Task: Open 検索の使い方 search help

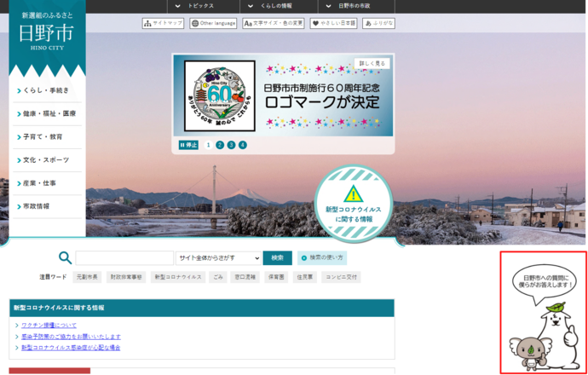Action: [322, 258]
